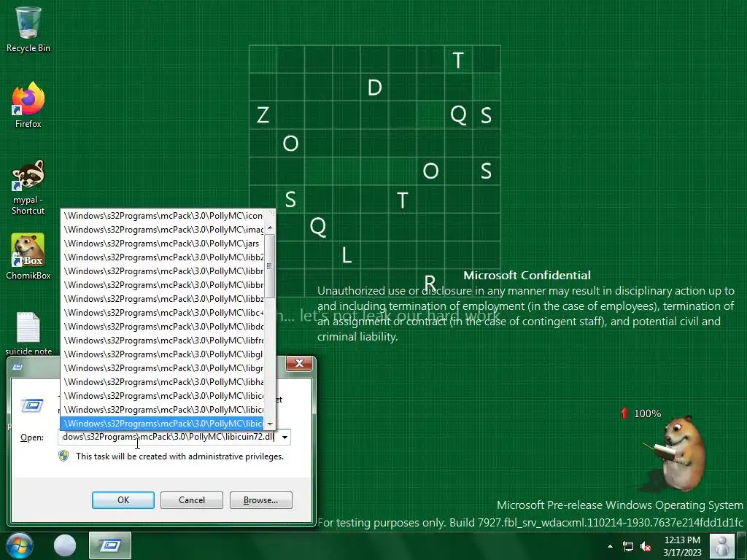Select the PollyMC\libdc suggestion
This screenshot has width=747, height=560.
163,326
